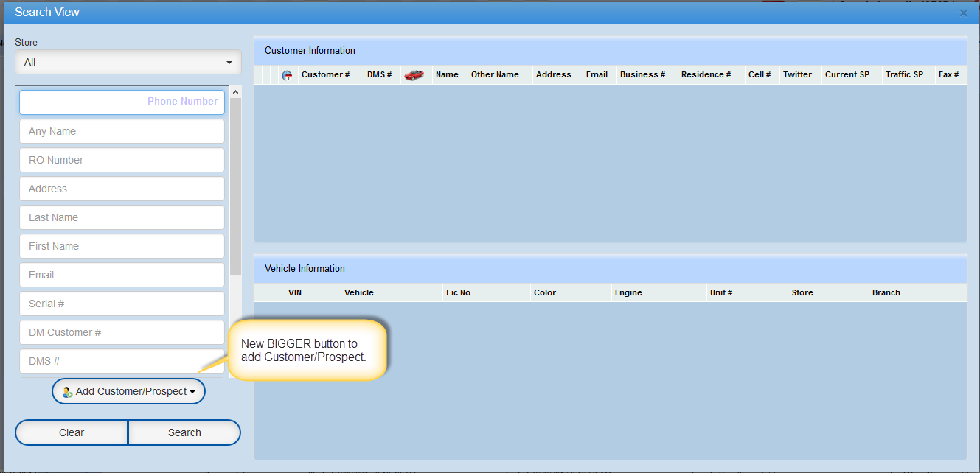Select the RO Number input box
This screenshot has height=473, width=980.
point(122,161)
